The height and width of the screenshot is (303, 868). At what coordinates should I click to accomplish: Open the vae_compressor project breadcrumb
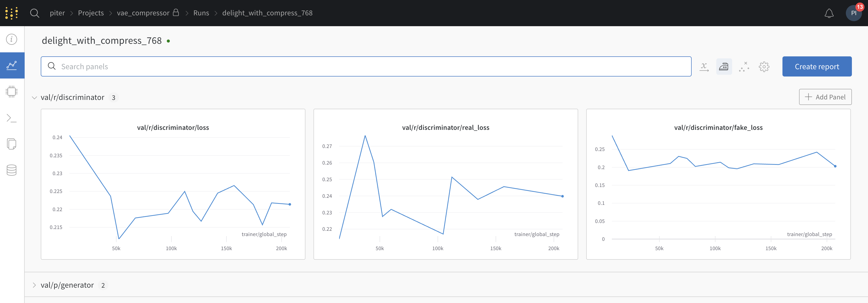pos(143,13)
